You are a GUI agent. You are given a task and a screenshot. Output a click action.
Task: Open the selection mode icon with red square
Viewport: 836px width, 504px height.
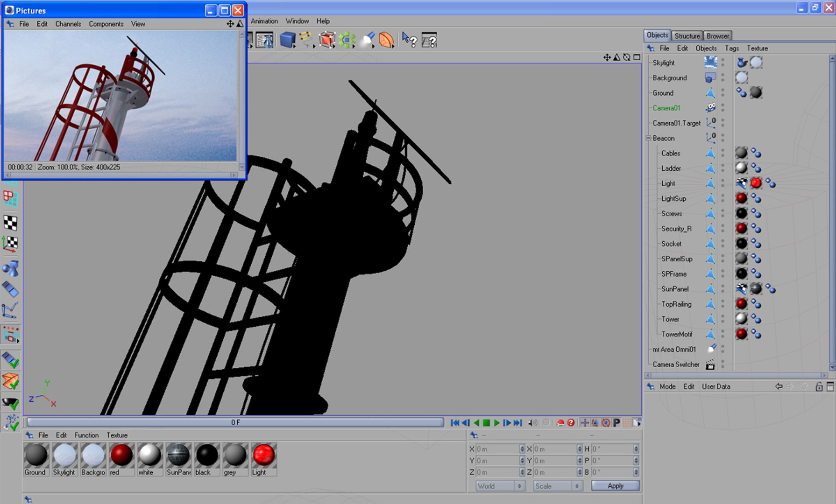tap(10, 335)
